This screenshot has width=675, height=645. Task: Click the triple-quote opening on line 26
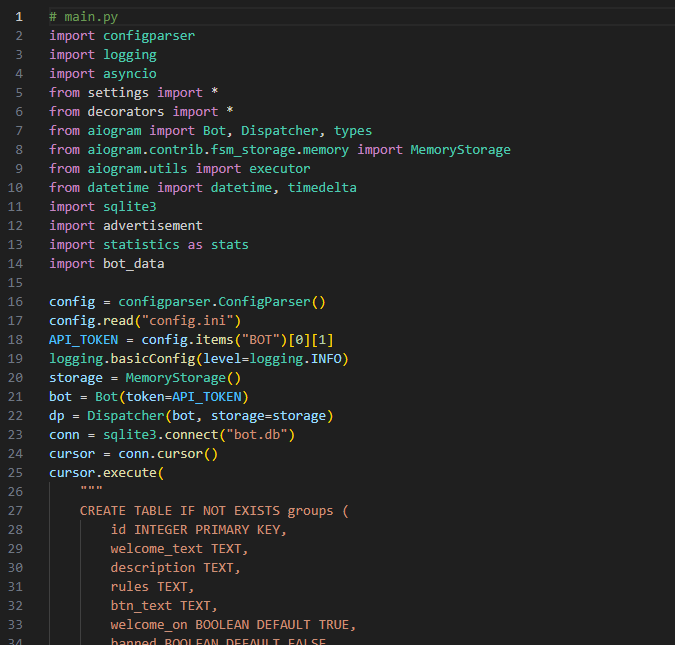(x=91, y=490)
